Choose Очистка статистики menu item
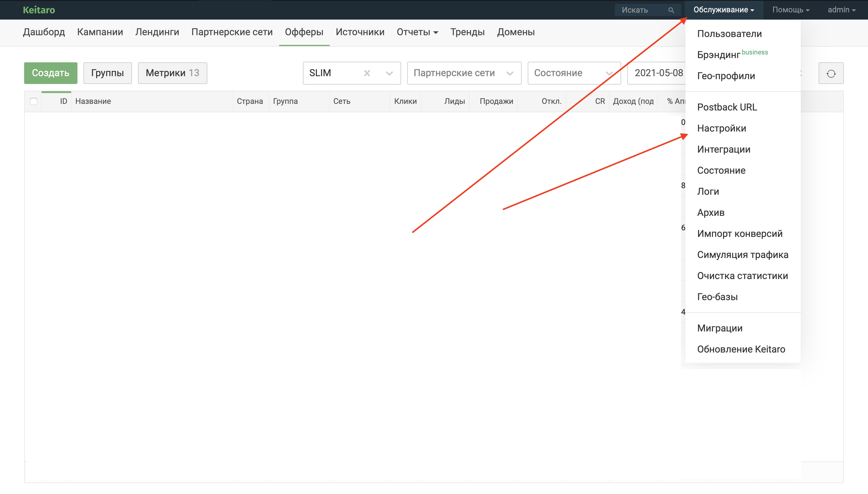This screenshot has width=868, height=494. point(742,276)
